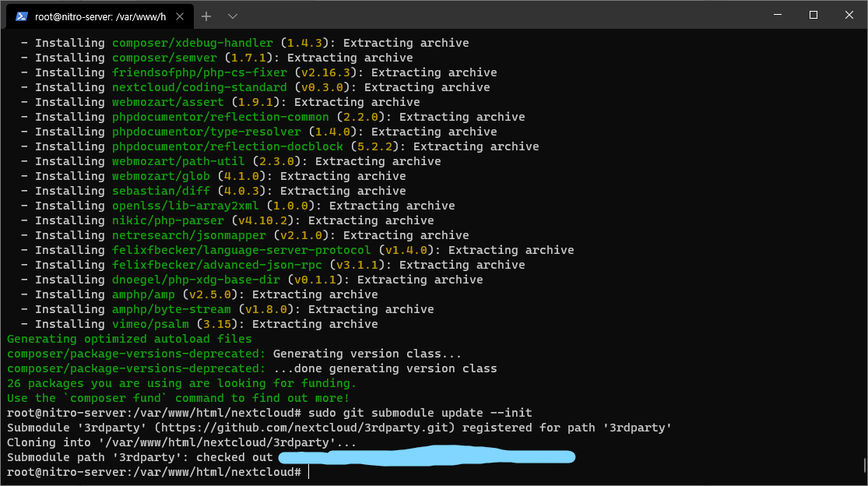The width and height of the screenshot is (868, 486).
Task: Click '26 packages you are using' line
Action: pos(181,384)
